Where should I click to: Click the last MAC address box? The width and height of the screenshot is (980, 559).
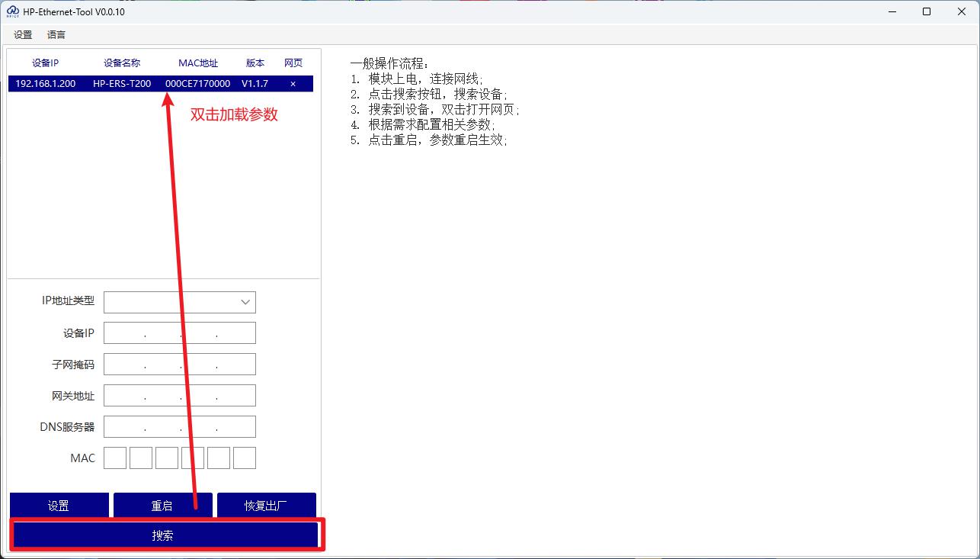[245, 458]
